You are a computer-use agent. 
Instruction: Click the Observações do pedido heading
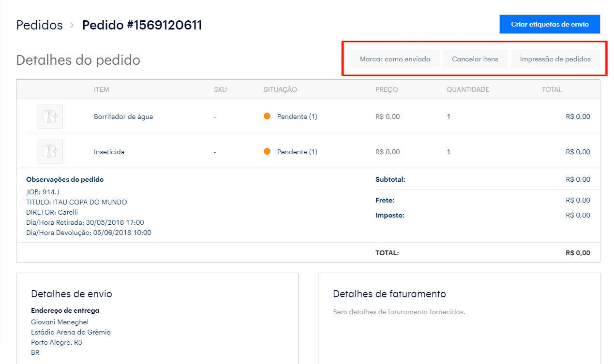[65, 179]
